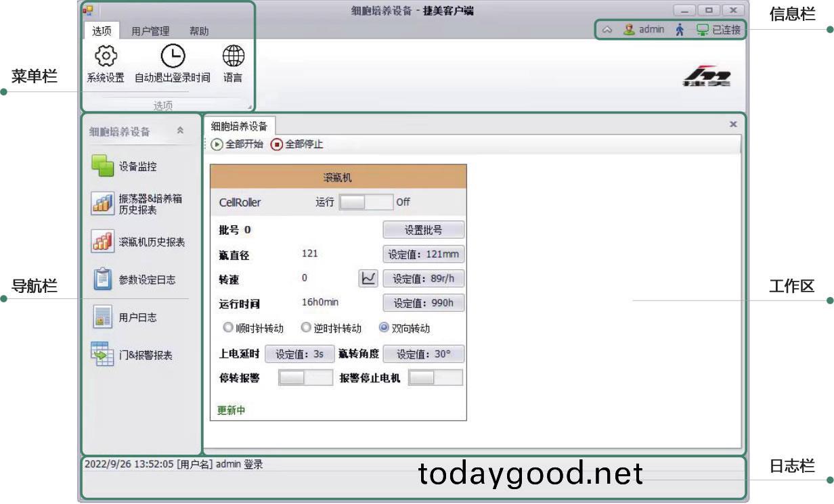The height and width of the screenshot is (504, 834).
Task: Click the 转速 trend chart icon
Action: (368, 279)
